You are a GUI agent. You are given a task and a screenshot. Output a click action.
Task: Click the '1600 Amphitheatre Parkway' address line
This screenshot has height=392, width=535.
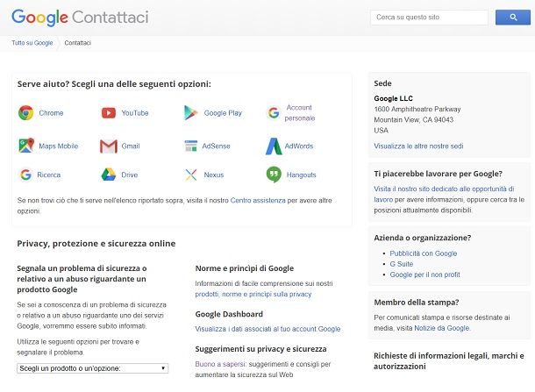click(x=417, y=109)
